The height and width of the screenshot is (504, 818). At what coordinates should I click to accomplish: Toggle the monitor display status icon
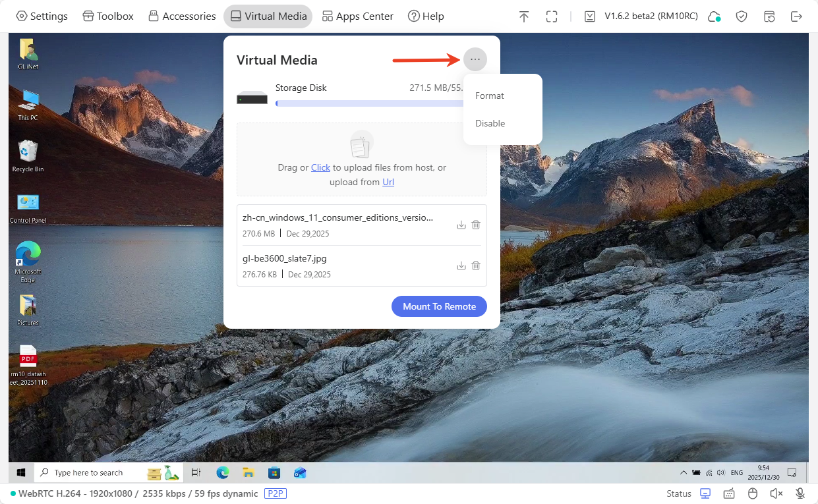705,493
